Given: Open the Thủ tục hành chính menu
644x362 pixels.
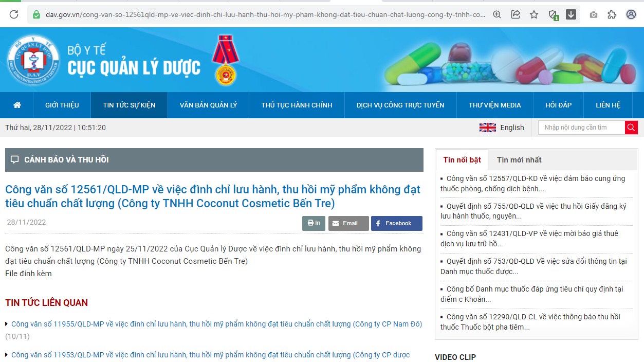Looking at the screenshot, I should click(297, 105).
